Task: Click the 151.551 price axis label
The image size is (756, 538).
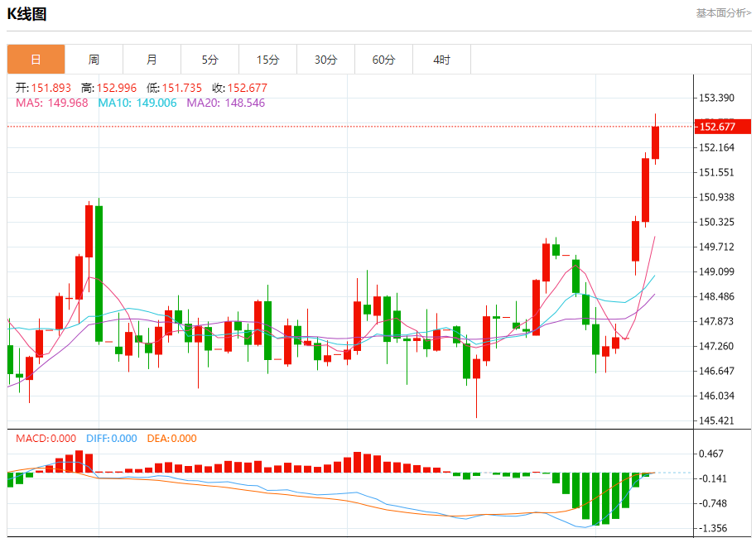Action: tap(716, 172)
